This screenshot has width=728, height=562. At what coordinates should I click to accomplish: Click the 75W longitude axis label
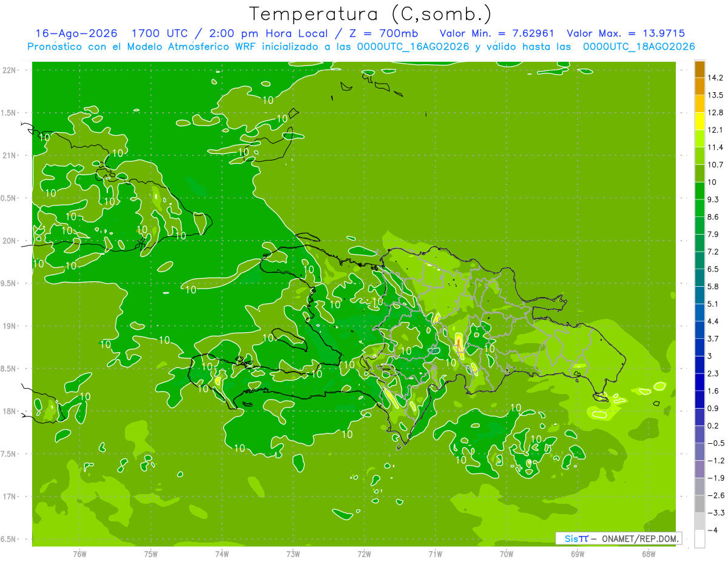[151, 554]
